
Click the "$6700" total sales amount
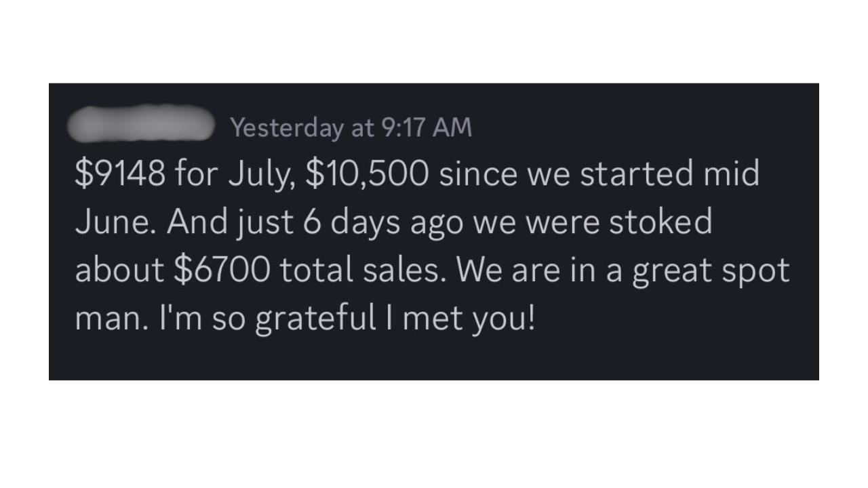[x=222, y=270]
